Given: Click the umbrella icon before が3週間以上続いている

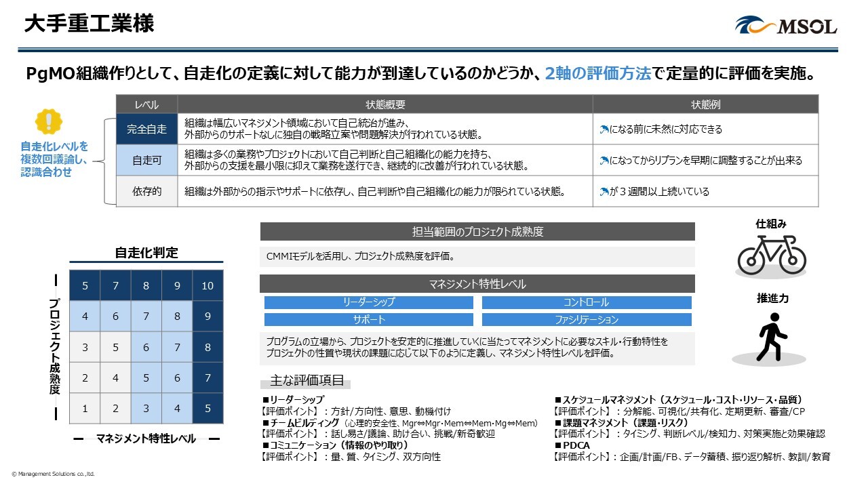Looking at the screenshot, I should (605, 192).
